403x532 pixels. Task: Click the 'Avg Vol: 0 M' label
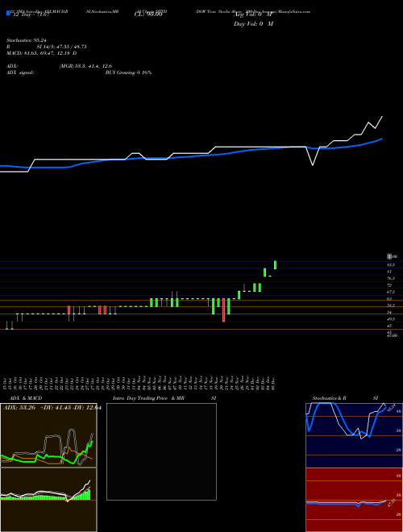pyautogui.click(x=253, y=15)
